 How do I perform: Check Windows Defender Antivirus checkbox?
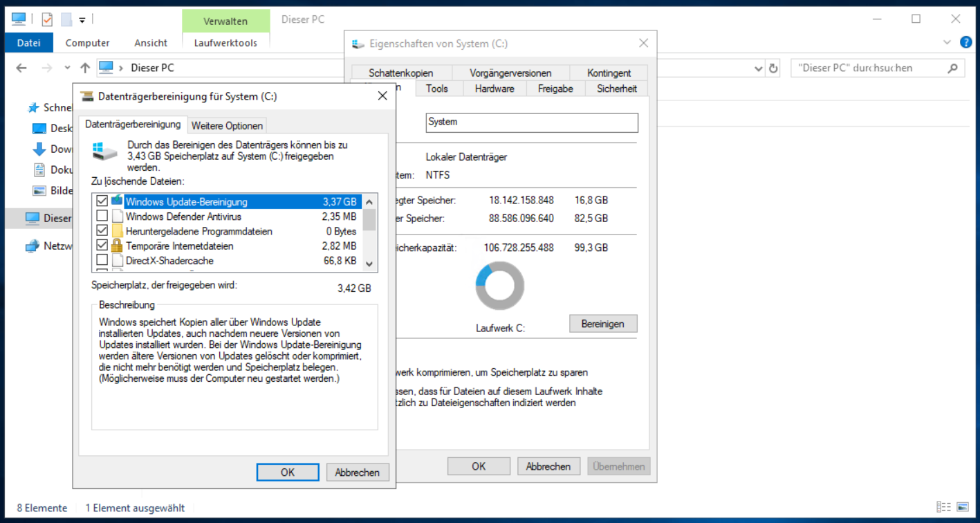102,217
